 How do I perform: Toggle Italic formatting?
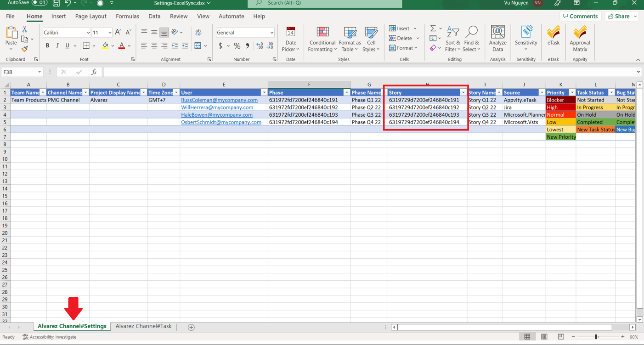coord(57,46)
